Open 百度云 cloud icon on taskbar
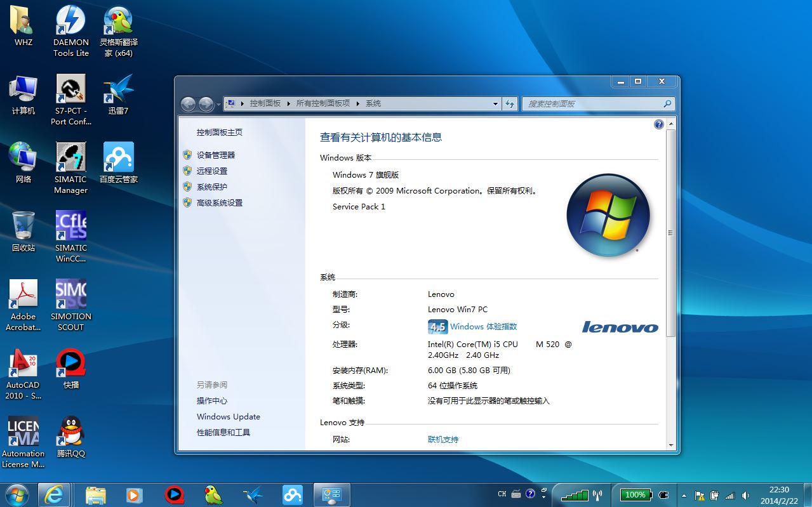 point(293,494)
